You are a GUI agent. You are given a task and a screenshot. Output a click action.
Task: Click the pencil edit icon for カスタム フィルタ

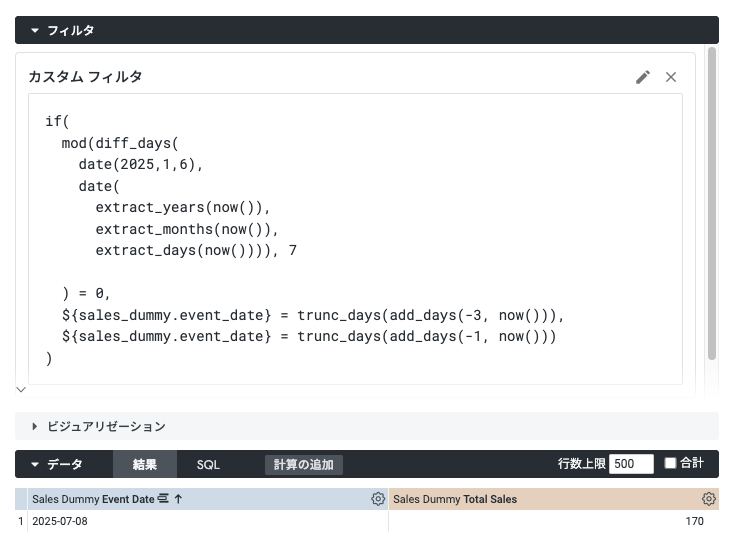pyautogui.click(x=643, y=77)
